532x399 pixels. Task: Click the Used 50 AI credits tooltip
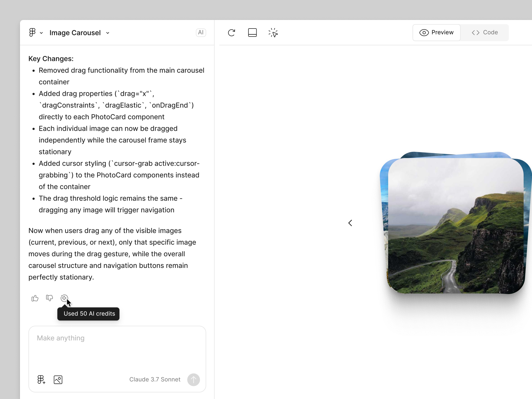point(88,314)
